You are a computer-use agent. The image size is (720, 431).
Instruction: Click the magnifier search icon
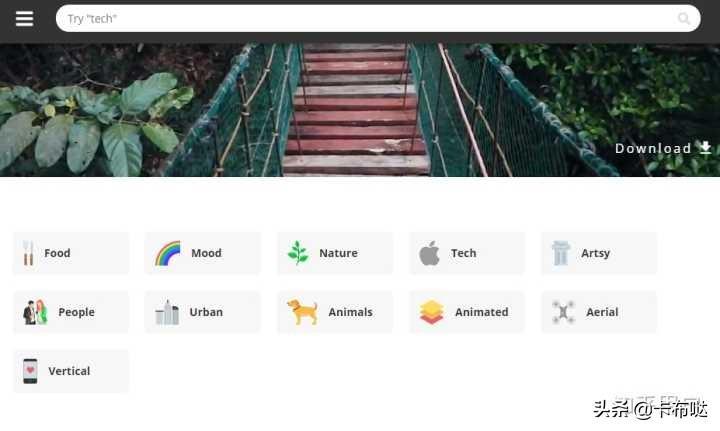pos(684,18)
